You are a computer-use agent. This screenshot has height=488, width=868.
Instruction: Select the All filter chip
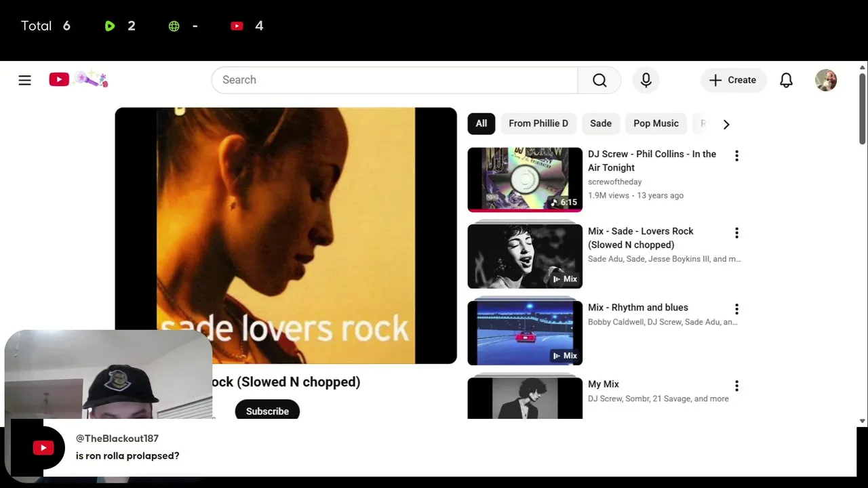click(481, 123)
